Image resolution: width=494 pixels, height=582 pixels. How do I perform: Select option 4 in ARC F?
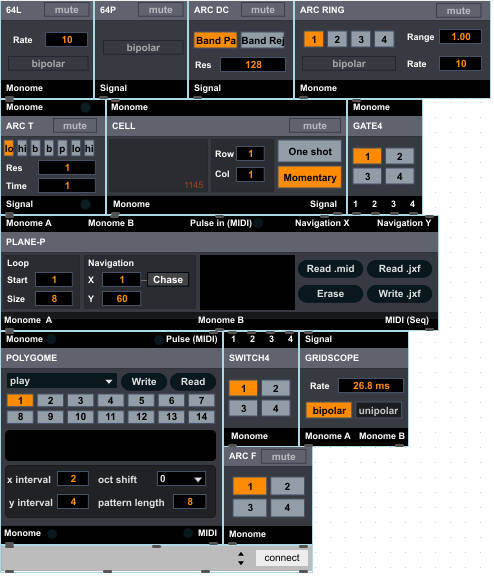coord(287,507)
